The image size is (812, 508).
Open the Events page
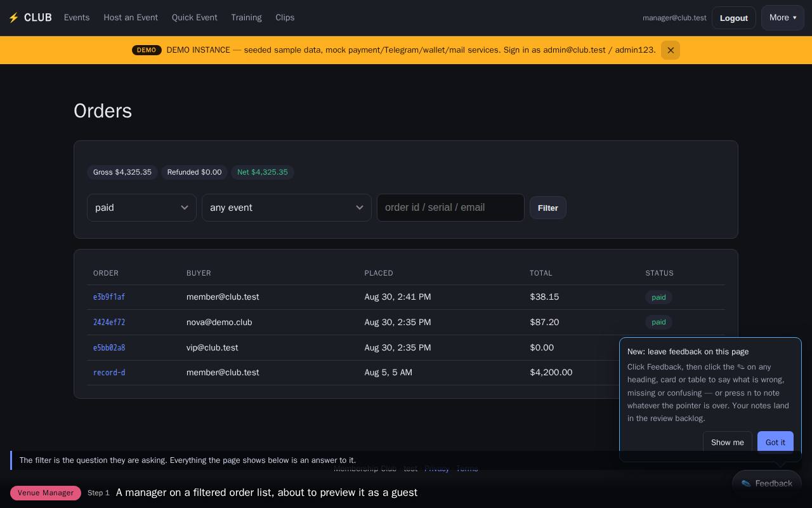coord(77,18)
